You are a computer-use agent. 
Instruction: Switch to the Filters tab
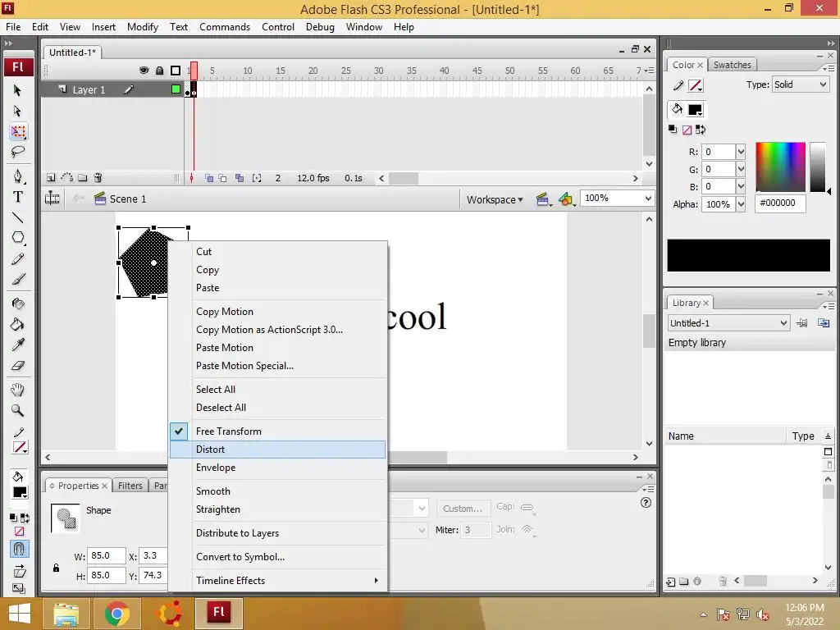[130, 486]
